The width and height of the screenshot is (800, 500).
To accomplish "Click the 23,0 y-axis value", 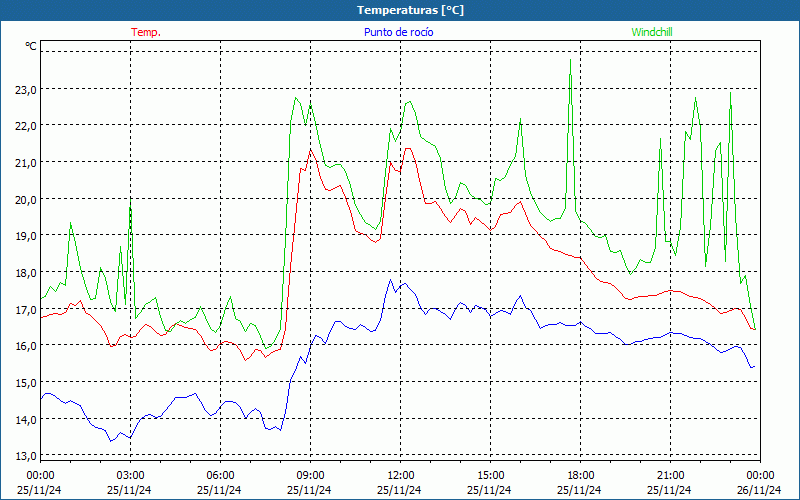I will click(x=26, y=90).
